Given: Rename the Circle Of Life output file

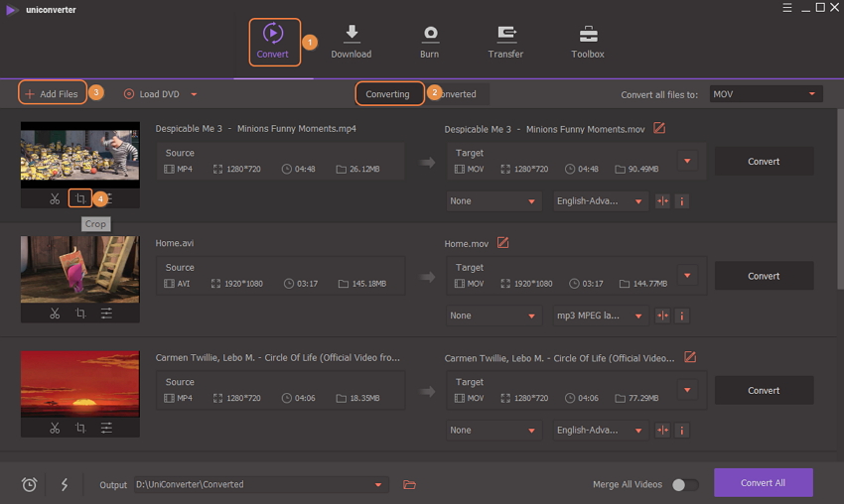Looking at the screenshot, I should tap(690, 356).
